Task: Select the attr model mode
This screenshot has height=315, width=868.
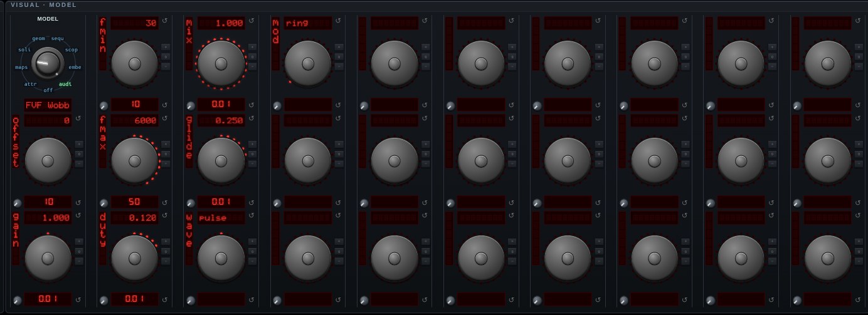Action: tap(31, 83)
